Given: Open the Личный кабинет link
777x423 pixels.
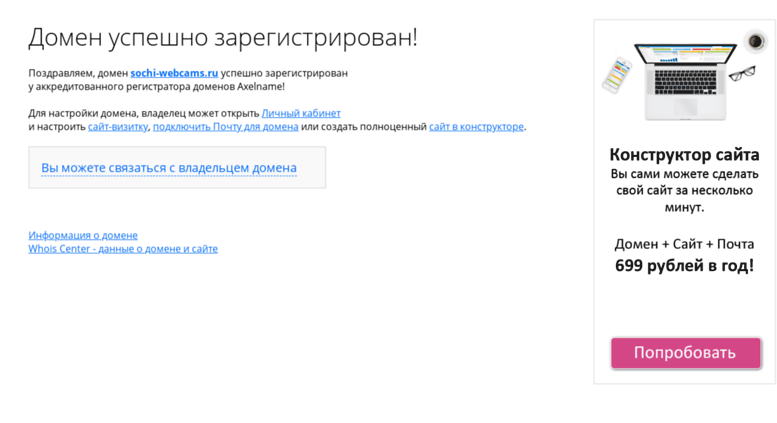Looking at the screenshot, I should click(x=301, y=113).
